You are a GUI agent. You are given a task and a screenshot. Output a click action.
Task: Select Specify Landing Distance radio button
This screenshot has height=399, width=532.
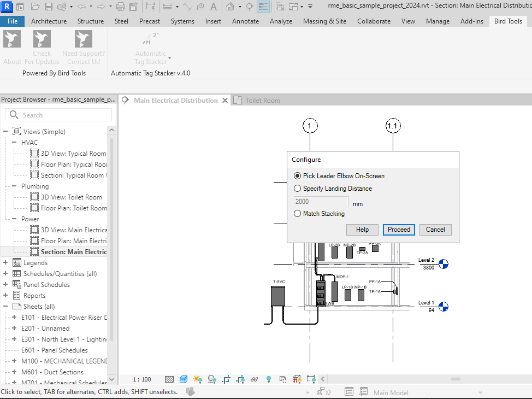tap(297, 189)
